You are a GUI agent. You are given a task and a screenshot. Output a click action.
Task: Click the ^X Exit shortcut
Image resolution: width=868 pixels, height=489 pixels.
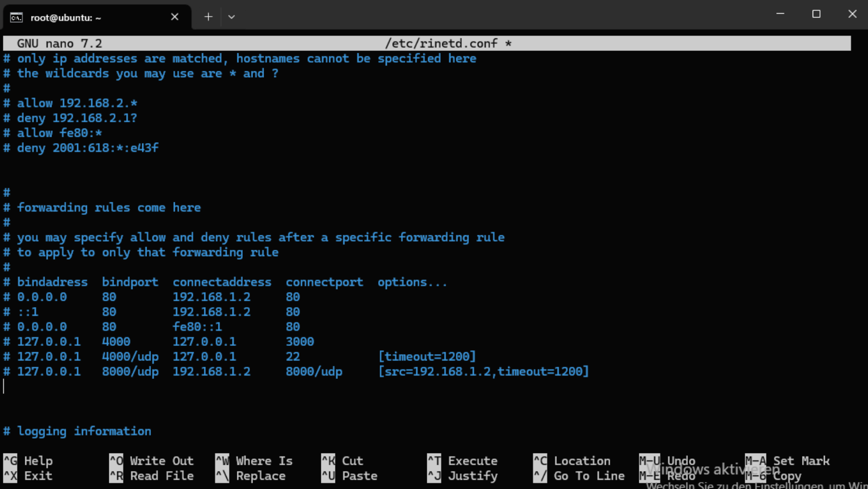point(28,475)
